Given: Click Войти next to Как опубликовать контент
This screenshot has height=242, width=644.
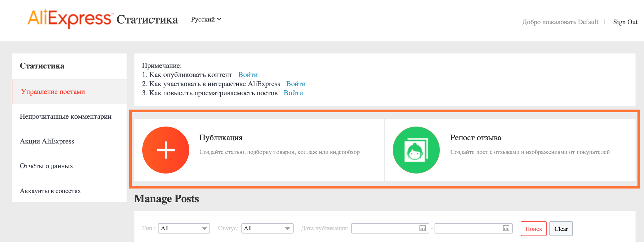Looking at the screenshot, I should pyautogui.click(x=248, y=75).
